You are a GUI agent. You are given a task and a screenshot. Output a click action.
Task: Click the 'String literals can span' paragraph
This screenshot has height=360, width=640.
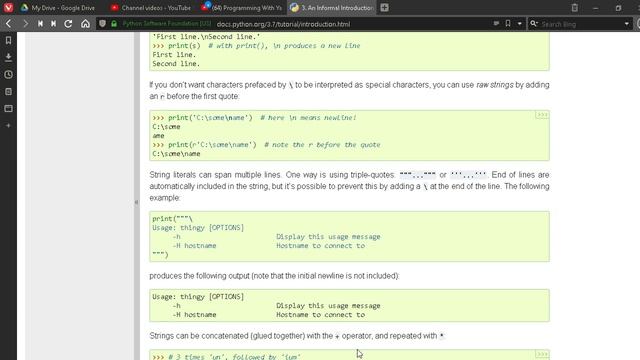(349, 186)
